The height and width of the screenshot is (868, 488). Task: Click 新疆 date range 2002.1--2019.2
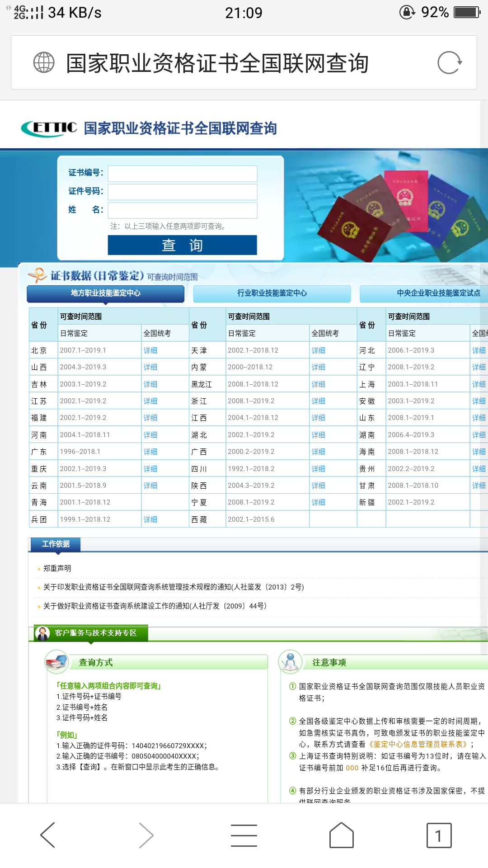(x=411, y=502)
